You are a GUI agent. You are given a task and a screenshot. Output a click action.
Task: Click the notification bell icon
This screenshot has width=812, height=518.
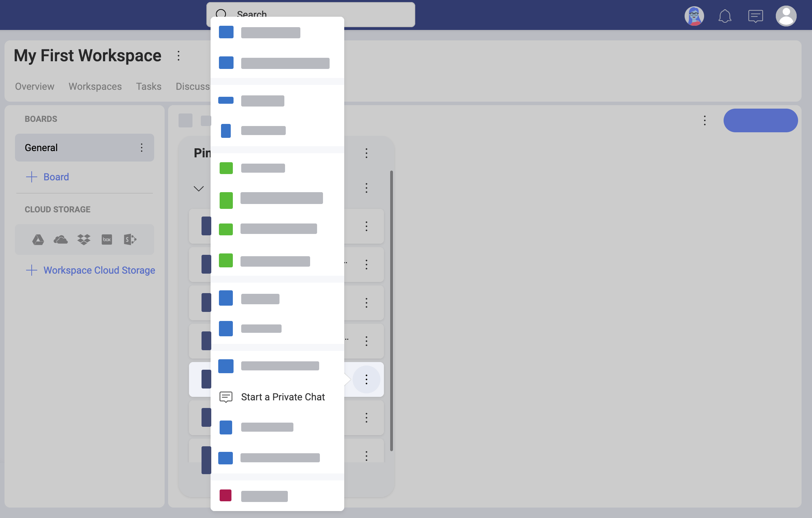pos(724,16)
